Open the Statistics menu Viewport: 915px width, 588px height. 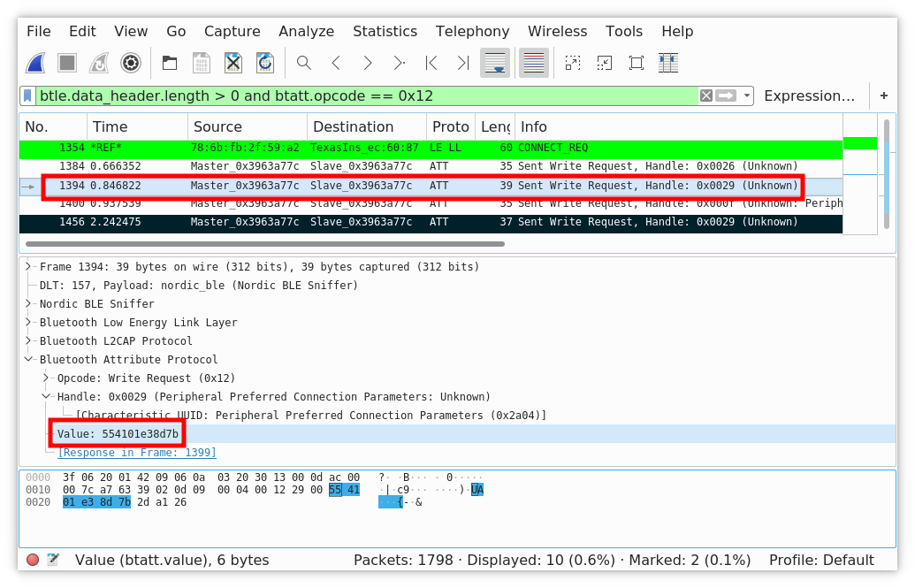coord(385,31)
